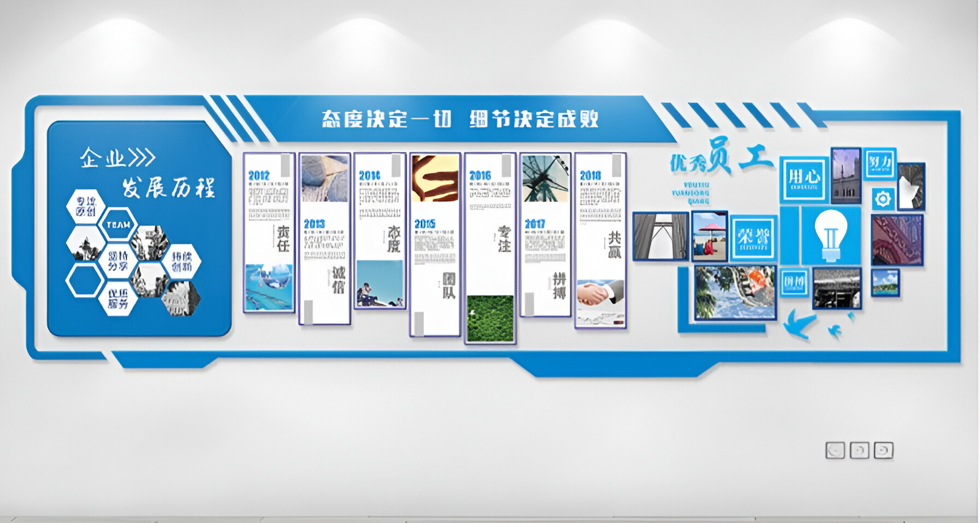Open the beach umbrella photo

709,236
